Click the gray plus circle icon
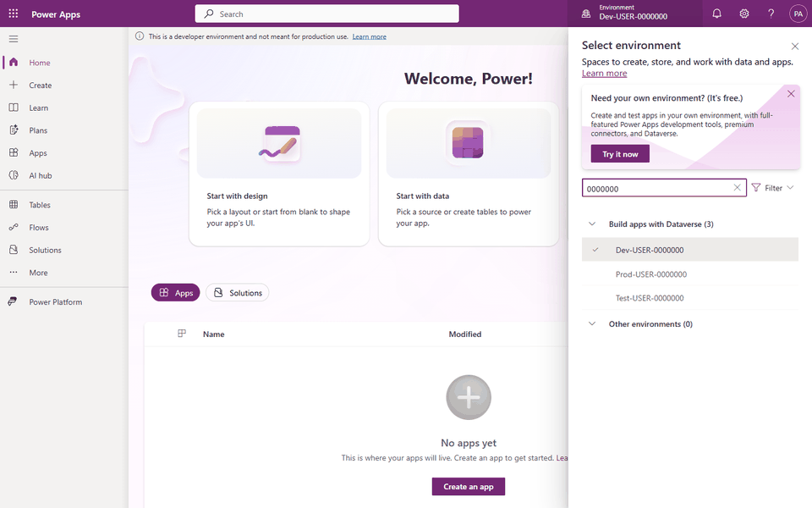Screen dimensions: 812x508 point(469,397)
